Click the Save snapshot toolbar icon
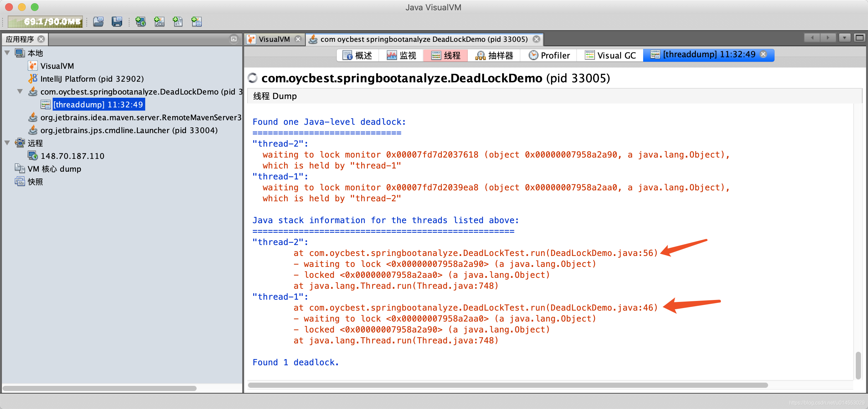Screen dimensions: 868x409 click(x=117, y=22)
